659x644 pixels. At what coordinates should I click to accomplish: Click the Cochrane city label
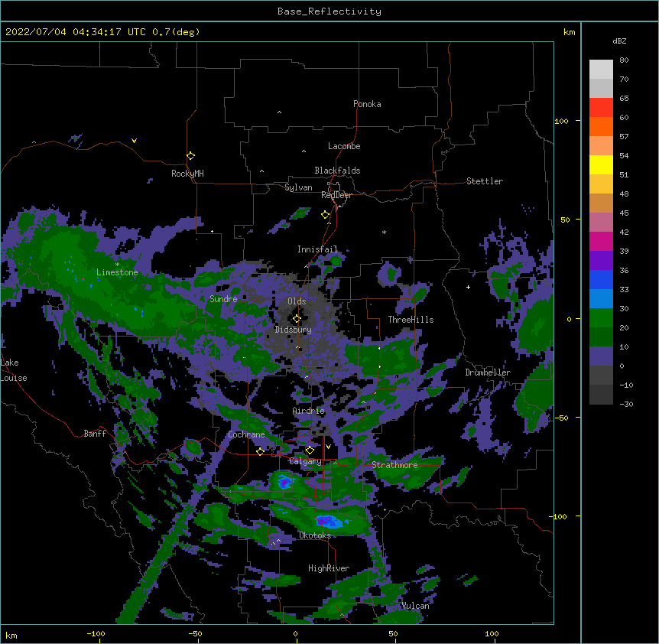tap(246, 434)
